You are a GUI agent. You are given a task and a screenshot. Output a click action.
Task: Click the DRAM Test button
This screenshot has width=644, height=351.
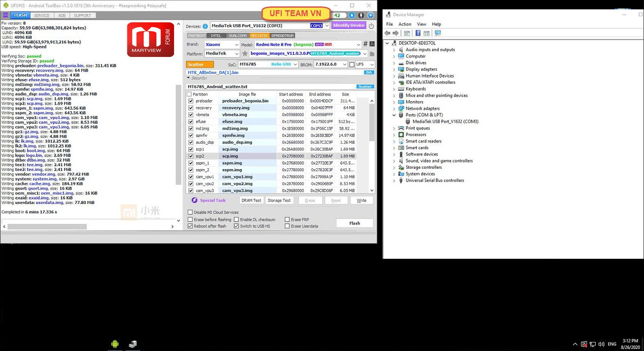pyautogui.click(x=251, y=200)
